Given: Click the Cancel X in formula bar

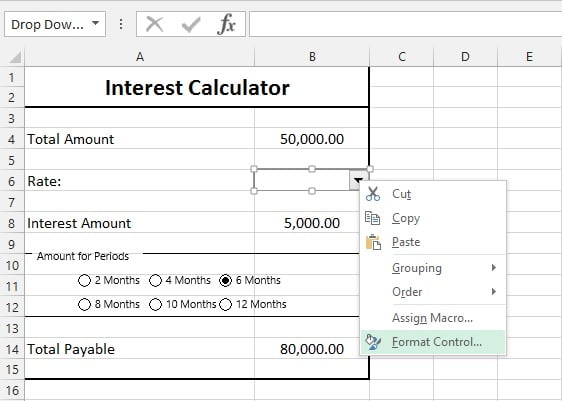Looking at the screenshot, I should tap(155, 24).
